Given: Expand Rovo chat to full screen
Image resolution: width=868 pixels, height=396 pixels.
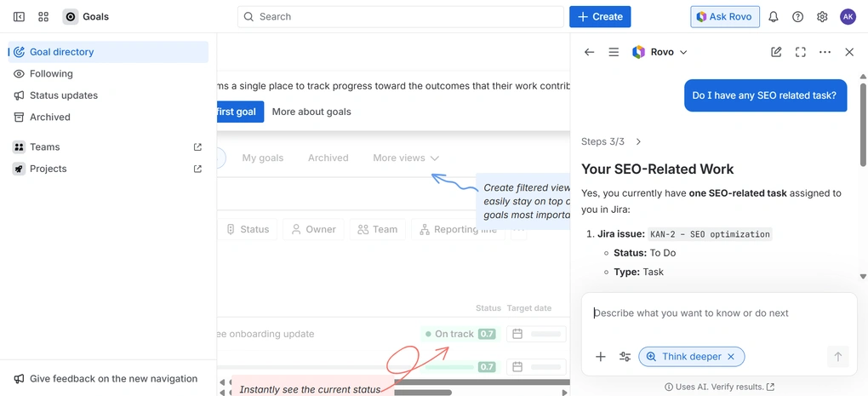Looking at the screenshot, I should (800, 52).
